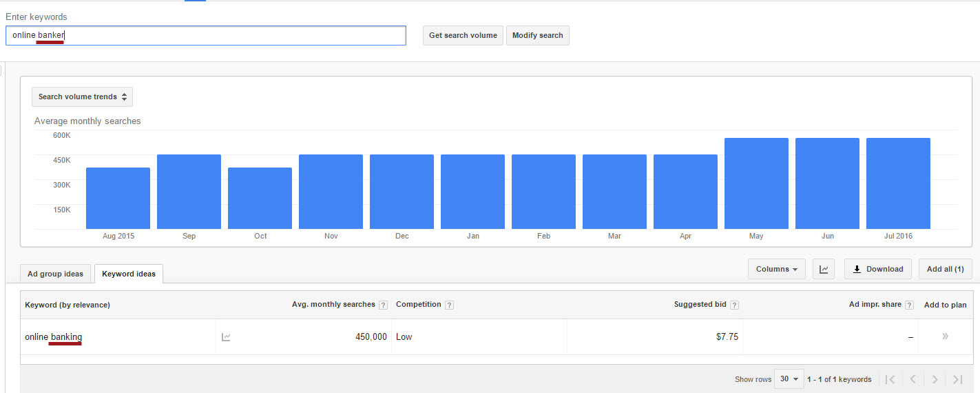Click help icon next to Avg. monthly searches
This screenshot has height=393, width=980.
tap(383, 305)
